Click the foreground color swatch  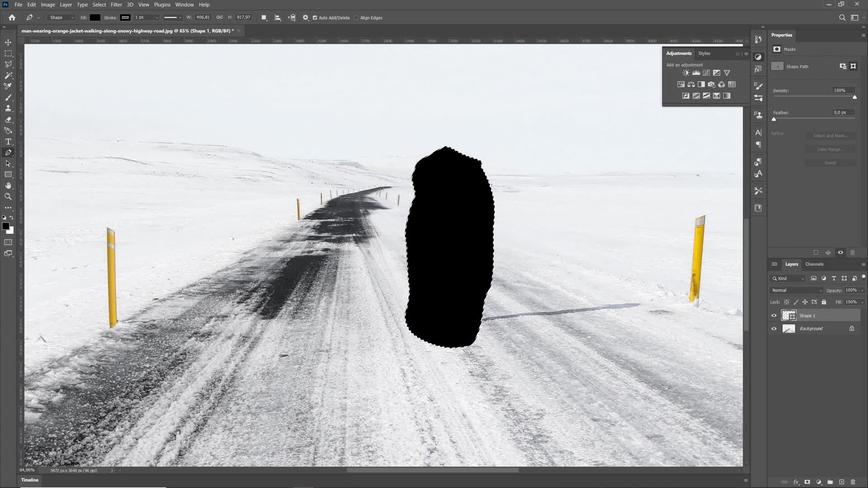[6, 227]
